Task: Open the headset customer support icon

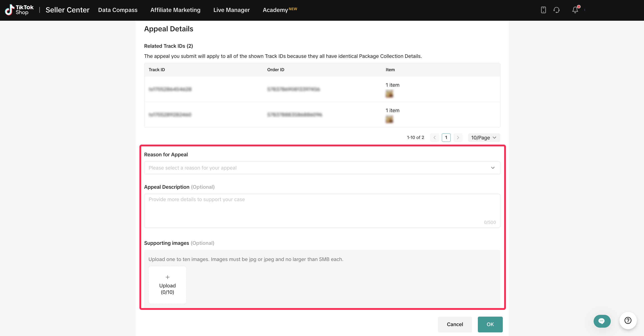Action: [x=557, y=10]
